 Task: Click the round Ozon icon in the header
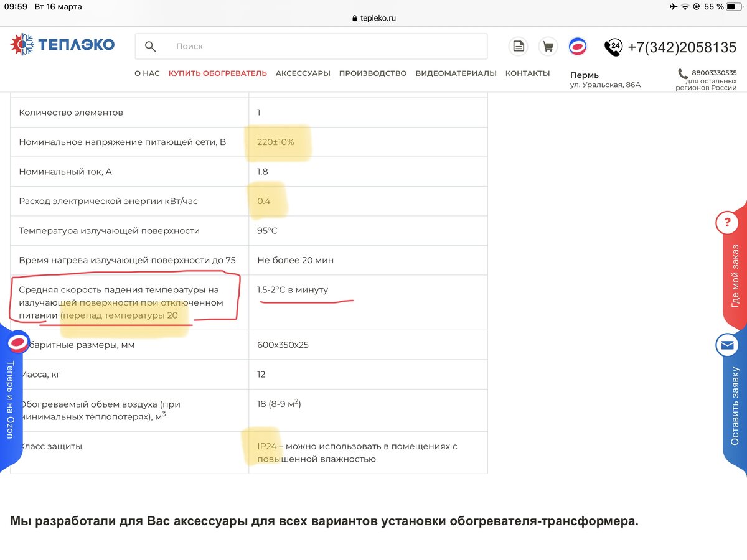pyautogui.click(x=577, y=45)
